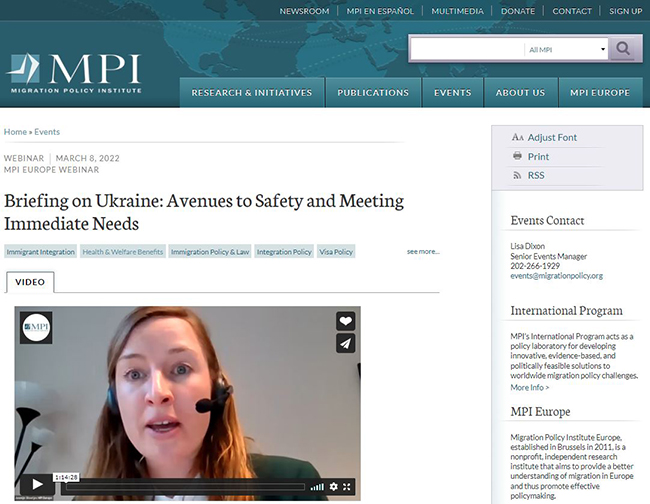
Task: Click the Donate link
Action: 518,11
